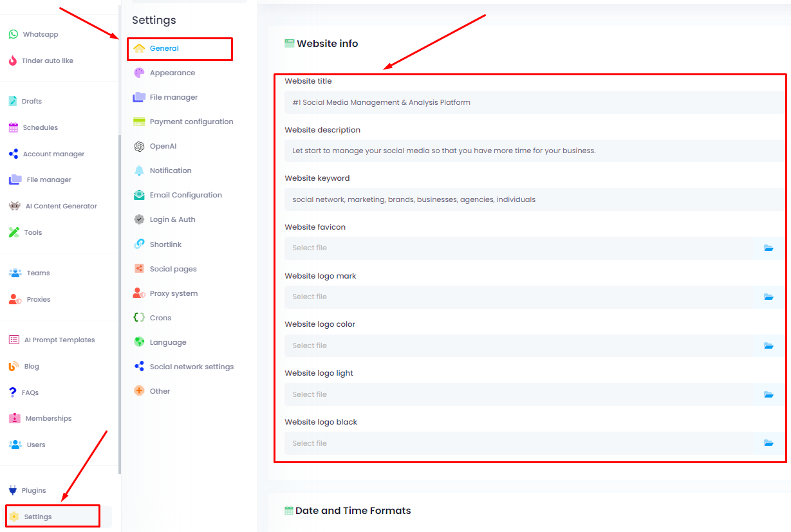Open file picker for Website logo mark
The width and height of the screenshot is (791, 532).
coord(768,297)
